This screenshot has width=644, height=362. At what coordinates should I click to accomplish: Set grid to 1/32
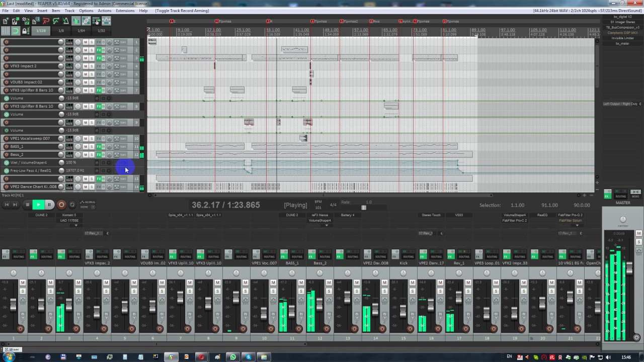[x=101, y=31]
